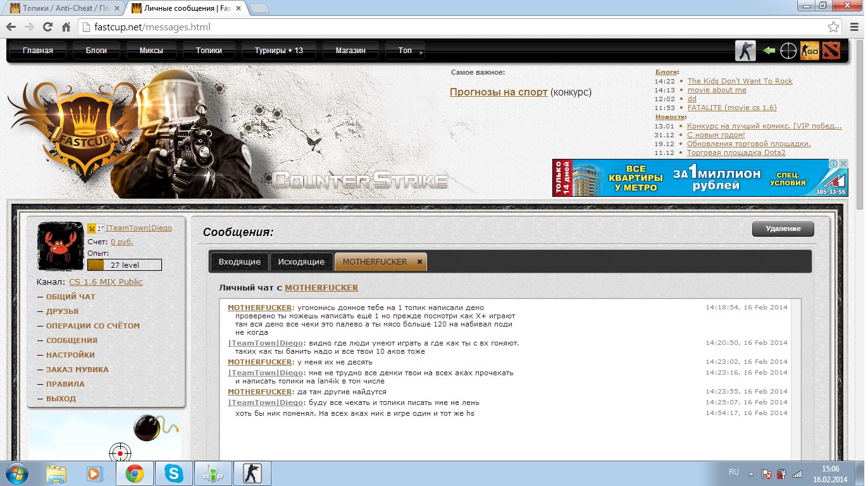The width and height of the screenshot is (868, 486).
Task: Click the Удаление button
Action: [783, 228]
